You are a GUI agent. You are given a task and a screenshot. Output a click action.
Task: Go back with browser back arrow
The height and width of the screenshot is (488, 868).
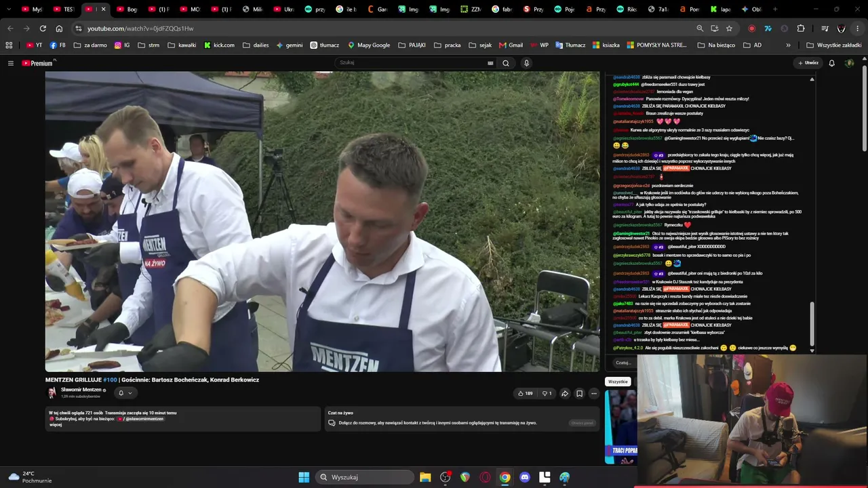tap(10, 28)
